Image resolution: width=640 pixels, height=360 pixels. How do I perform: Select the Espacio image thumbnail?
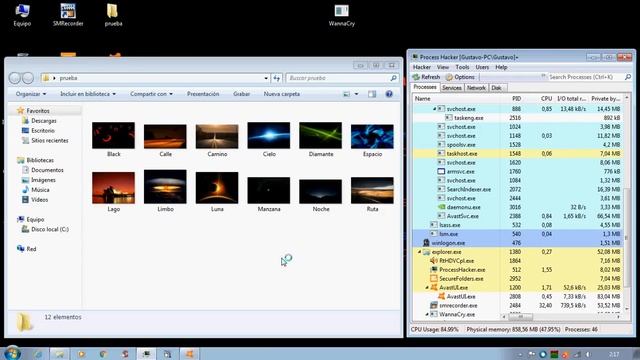(x=372, y=136)
